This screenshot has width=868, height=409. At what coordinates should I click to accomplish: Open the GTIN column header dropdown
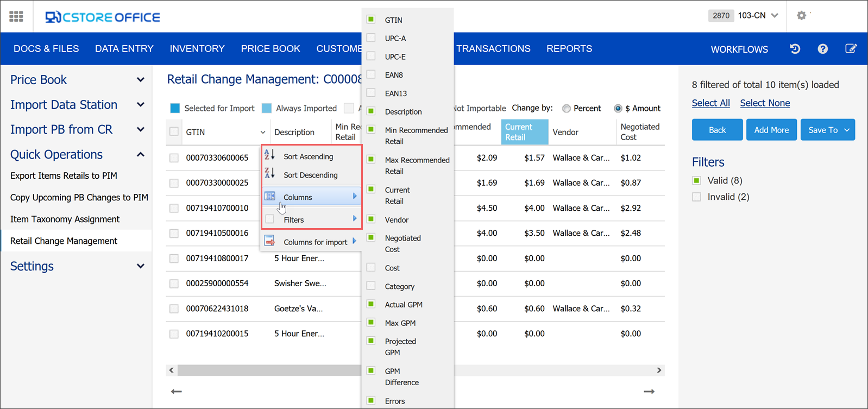pos(263,132)
